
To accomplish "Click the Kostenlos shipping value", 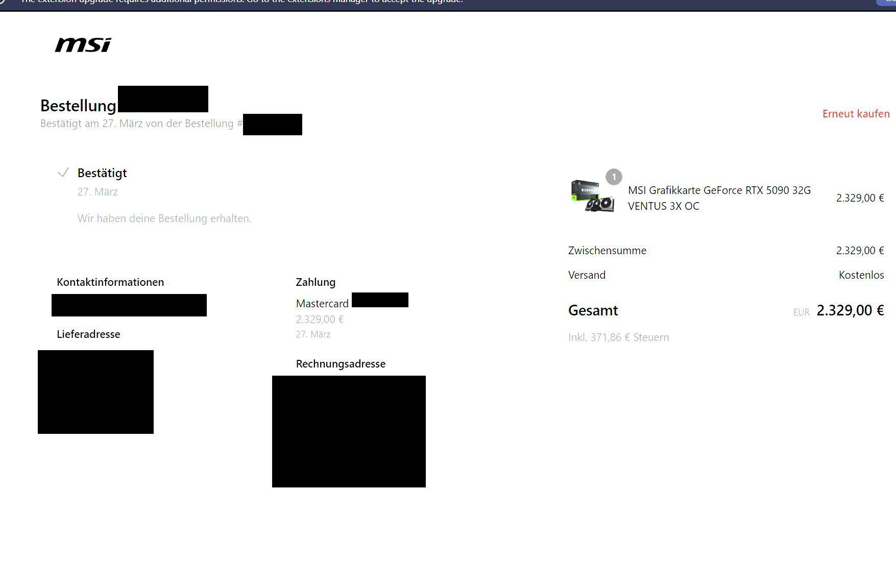I will [861, 275].
